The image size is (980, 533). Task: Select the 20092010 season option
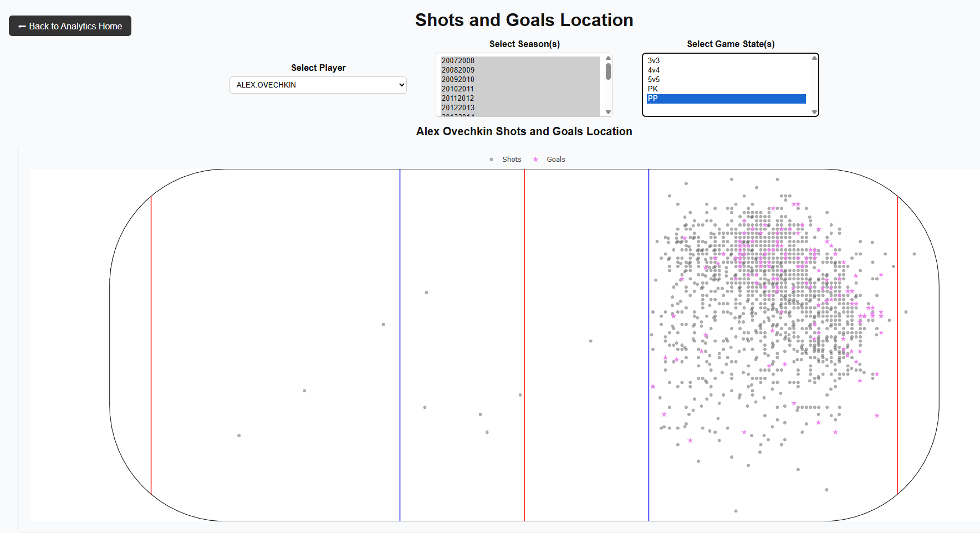pos(458,79)
